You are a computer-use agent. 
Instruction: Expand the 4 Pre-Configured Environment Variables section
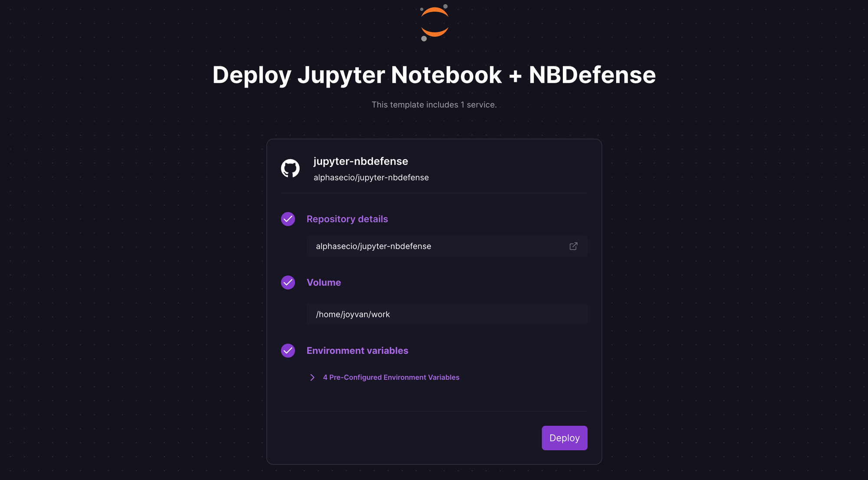coord(391,377)
